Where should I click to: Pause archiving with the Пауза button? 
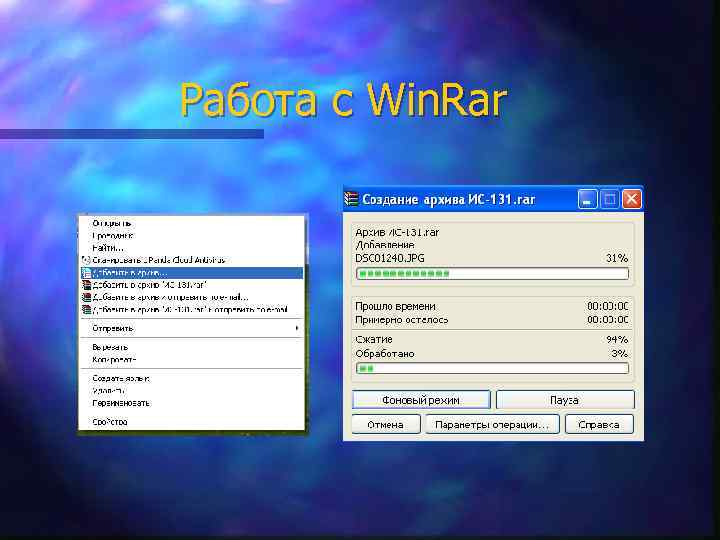point(565,400)
